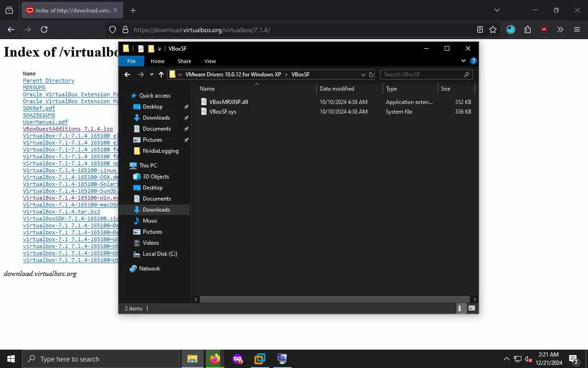Open the File menu in Explorer
Viewport: 588px width, 368px height.
pos(131,61)
